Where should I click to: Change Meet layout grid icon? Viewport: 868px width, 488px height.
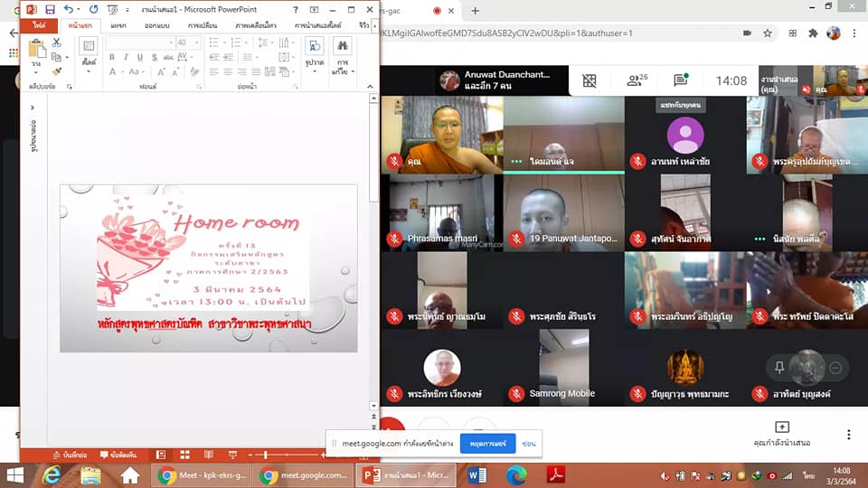point(590,80)
